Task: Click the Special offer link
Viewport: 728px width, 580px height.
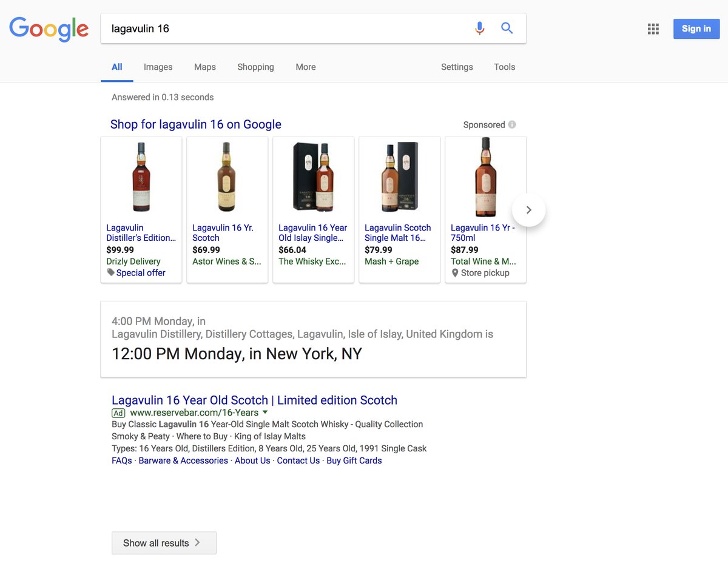Action: click(x=141, y=273)
